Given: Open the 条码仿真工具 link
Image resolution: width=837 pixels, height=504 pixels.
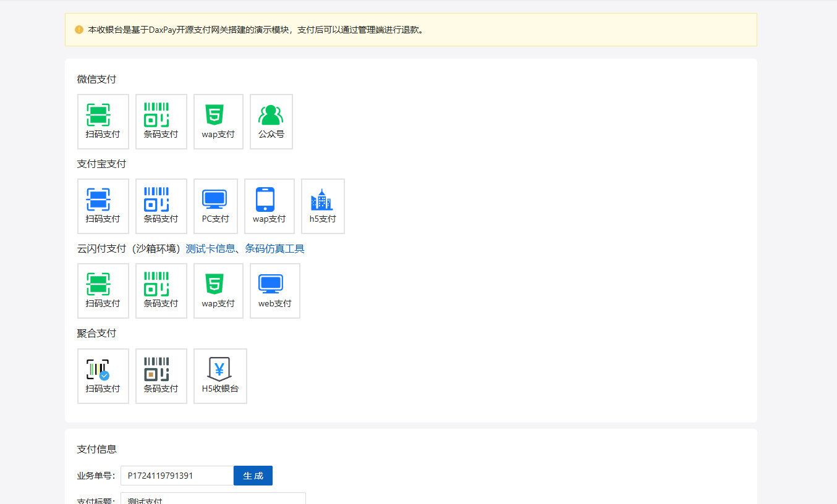Looking at the screenshot, I should pos(274,248).
